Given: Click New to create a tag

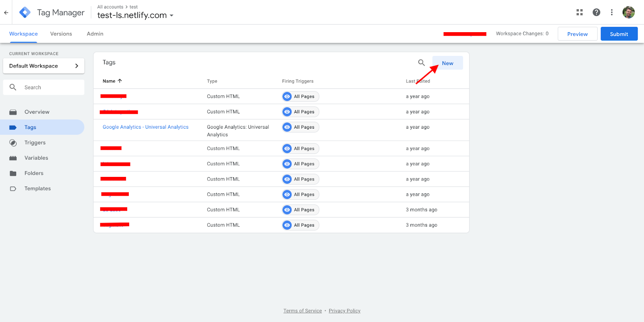Looking at the screenshot, I should pos(448,63).
